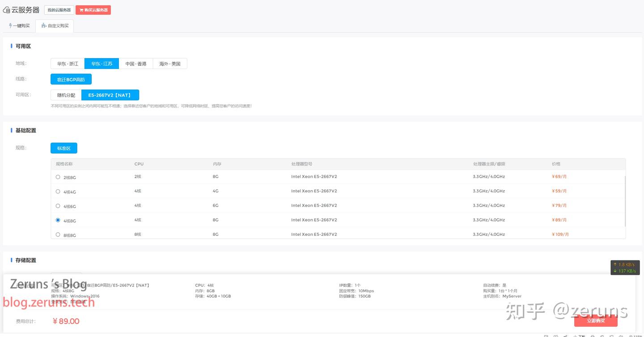The height and width of the screenshot is (337, 644).
Task: Click the CPU column header
Action: click(139, 164)
